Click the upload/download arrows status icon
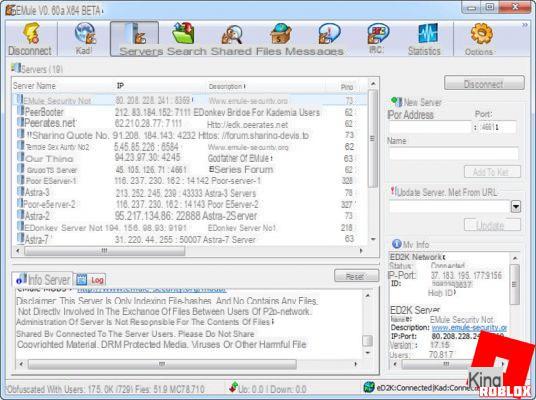Viewport: 536px width, 400px height. point(233,387)
